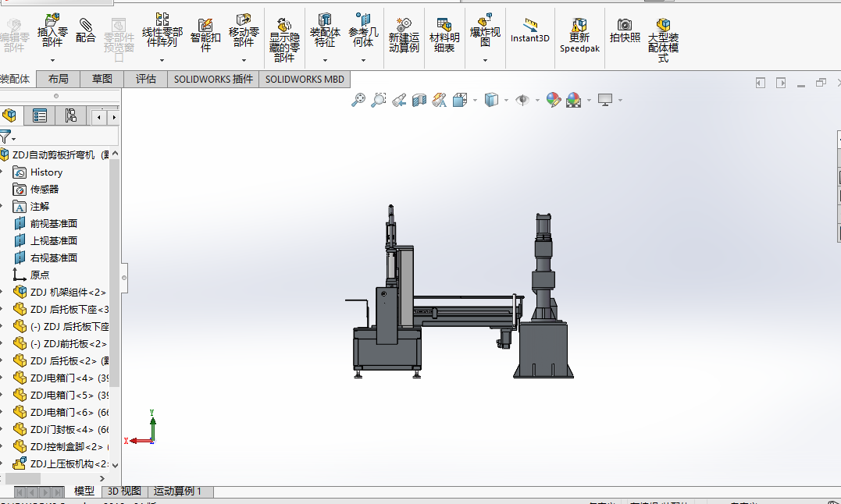The width and height of the screenshot is (841, 504).
Task: Open Reference Geometry (参考几何体) tool
Action: tap(363, 31)
